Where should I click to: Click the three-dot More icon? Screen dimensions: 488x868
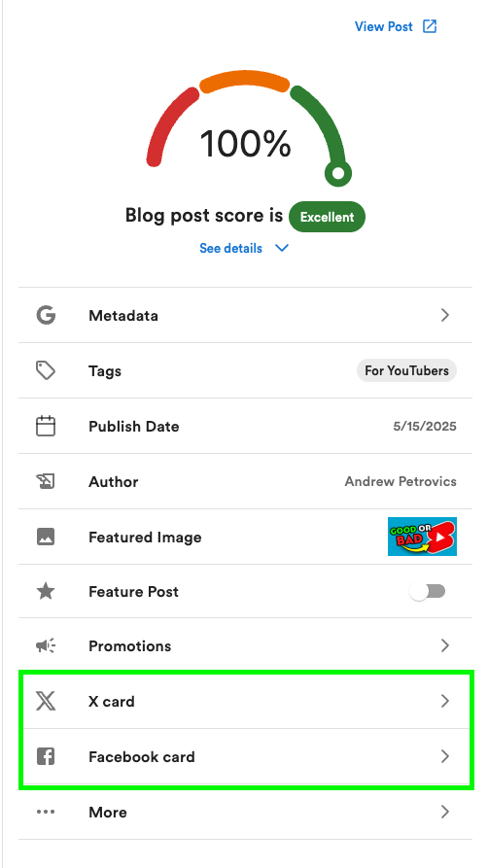coord(46,812)
